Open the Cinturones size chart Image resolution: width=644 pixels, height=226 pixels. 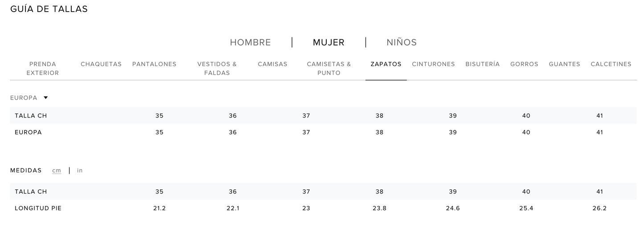(x=433, y=64)
